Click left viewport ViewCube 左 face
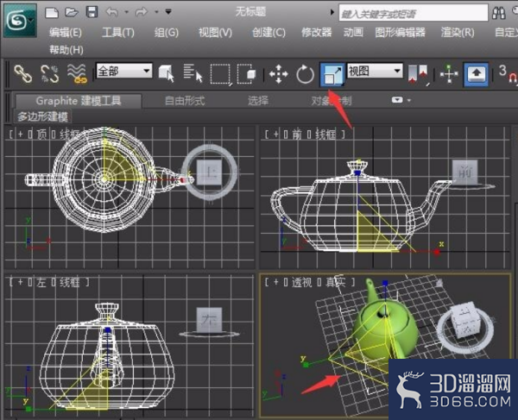Image resolution: width=518 pixels, height=420 pixels. (209, 319)
